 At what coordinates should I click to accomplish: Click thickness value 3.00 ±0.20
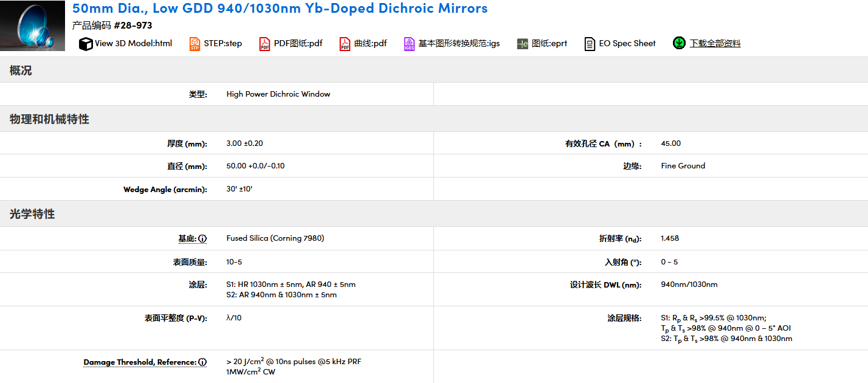point(244,143)
